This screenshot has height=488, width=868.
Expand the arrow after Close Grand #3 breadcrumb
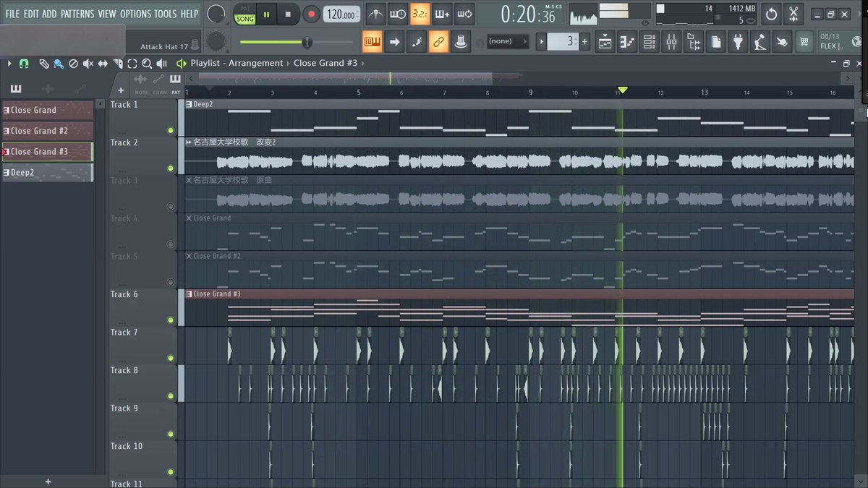tap(362, 64)
